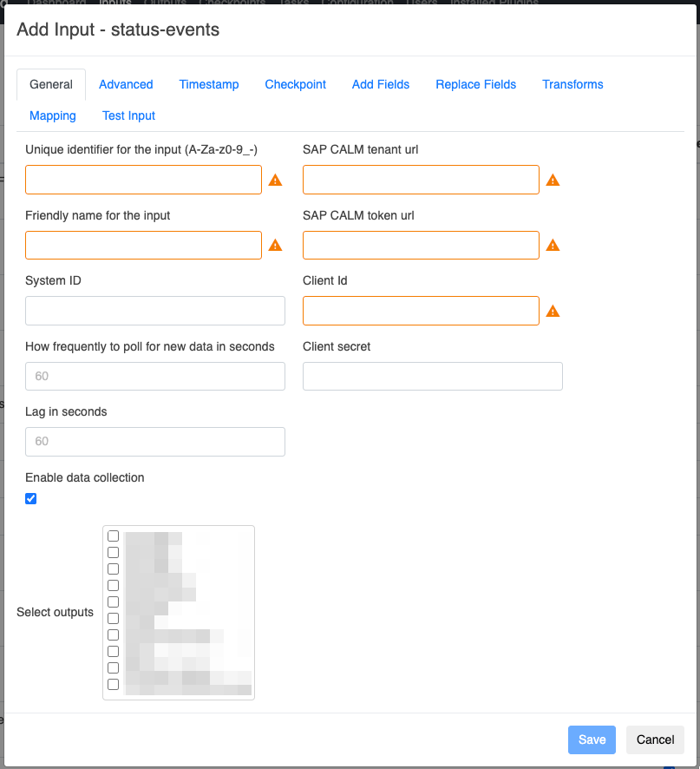
Task: Click the Lag in seconds field
Action: coord(155,442)
